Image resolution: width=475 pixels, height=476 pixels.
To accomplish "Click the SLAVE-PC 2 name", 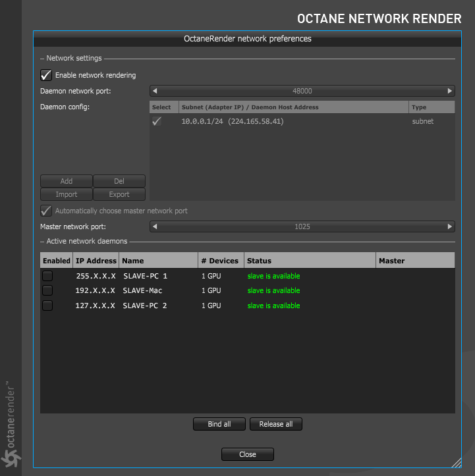I will (x=145, y=305).
